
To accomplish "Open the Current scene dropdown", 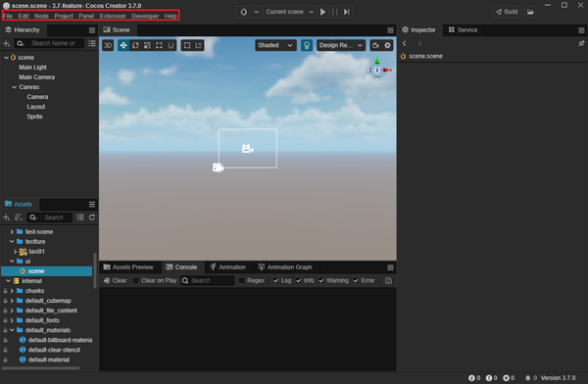I will pyautogui.click(x=289, y=12).
